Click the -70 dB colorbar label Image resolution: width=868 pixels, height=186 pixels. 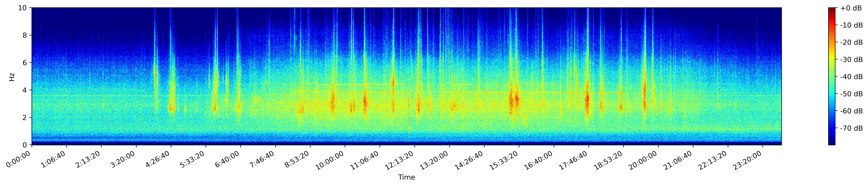click(x=852, y=128)
